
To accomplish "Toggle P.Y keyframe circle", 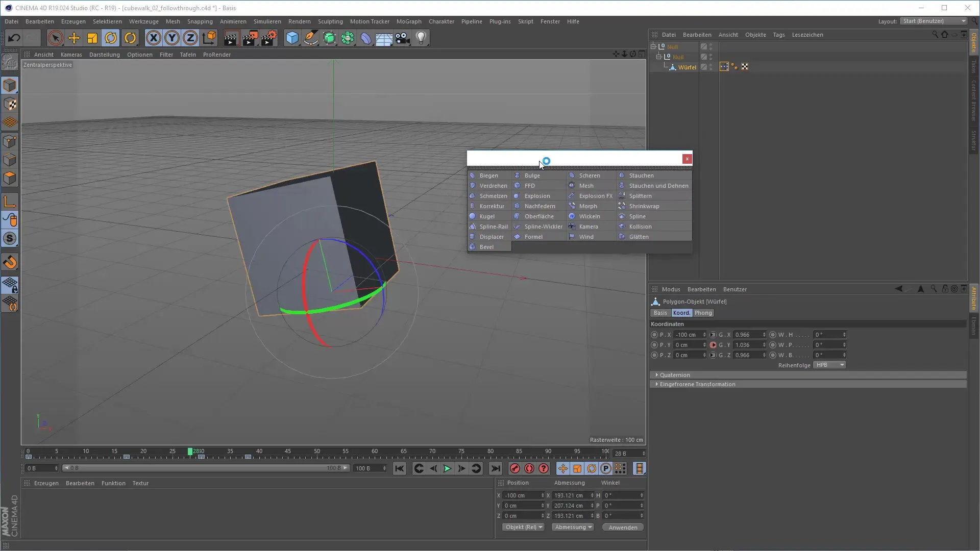I will [654, 345].
